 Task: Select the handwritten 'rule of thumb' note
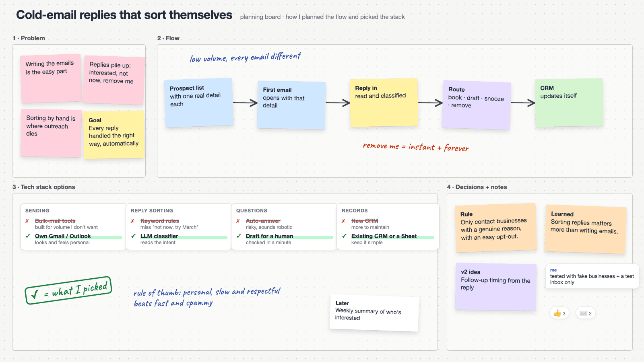(x=207, y=297)
